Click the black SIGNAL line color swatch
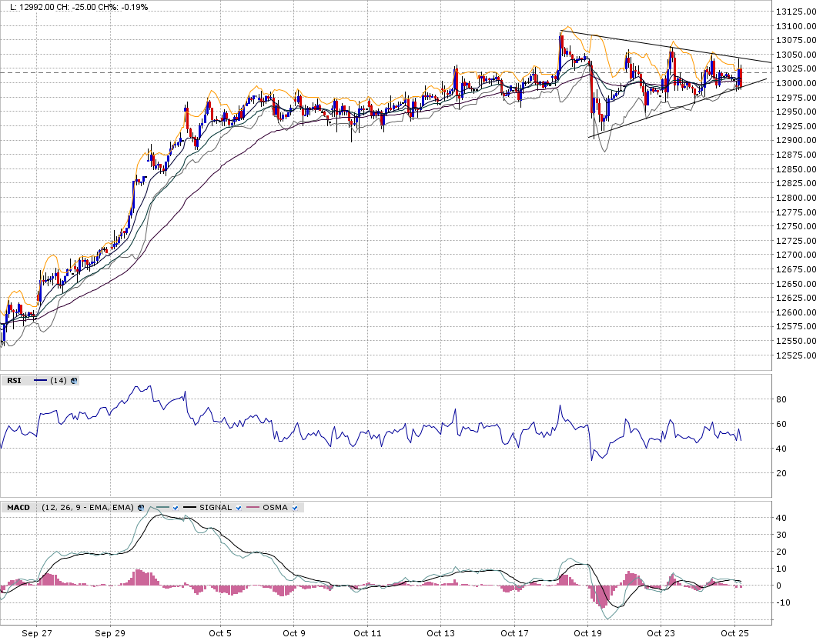This screenshot has height=644, width=823. pos(189,508)
